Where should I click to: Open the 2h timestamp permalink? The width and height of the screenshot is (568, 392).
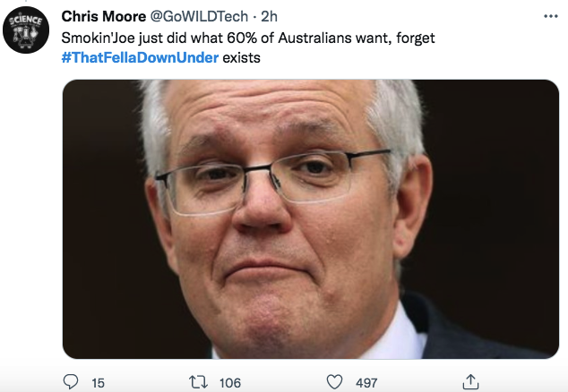(x=269, y=16)
